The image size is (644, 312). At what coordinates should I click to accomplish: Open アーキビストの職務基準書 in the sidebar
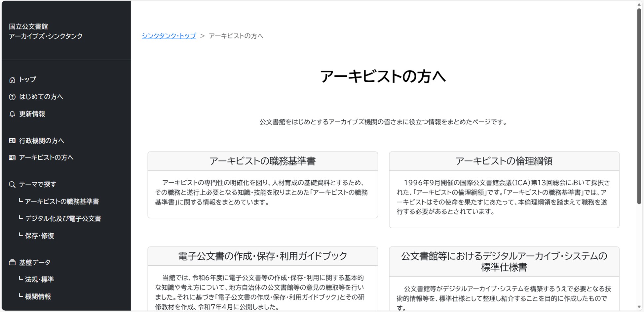point(62,201)
